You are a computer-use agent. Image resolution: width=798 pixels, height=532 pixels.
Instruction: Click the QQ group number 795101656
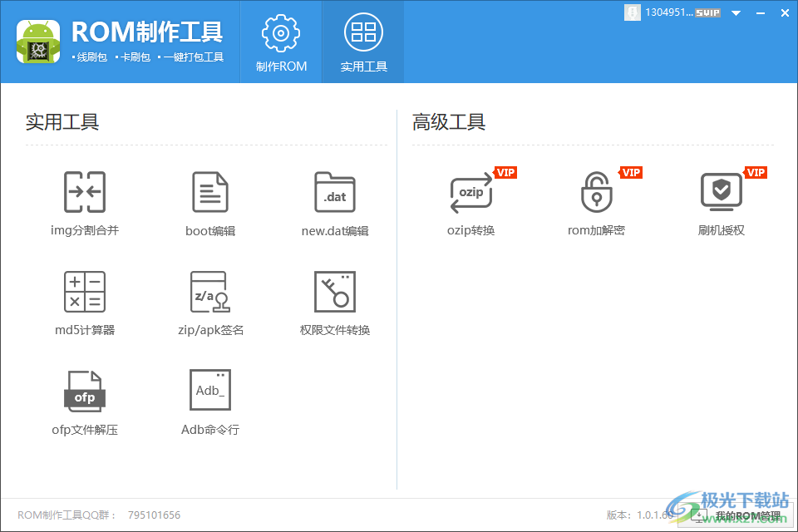pos(154,515)
